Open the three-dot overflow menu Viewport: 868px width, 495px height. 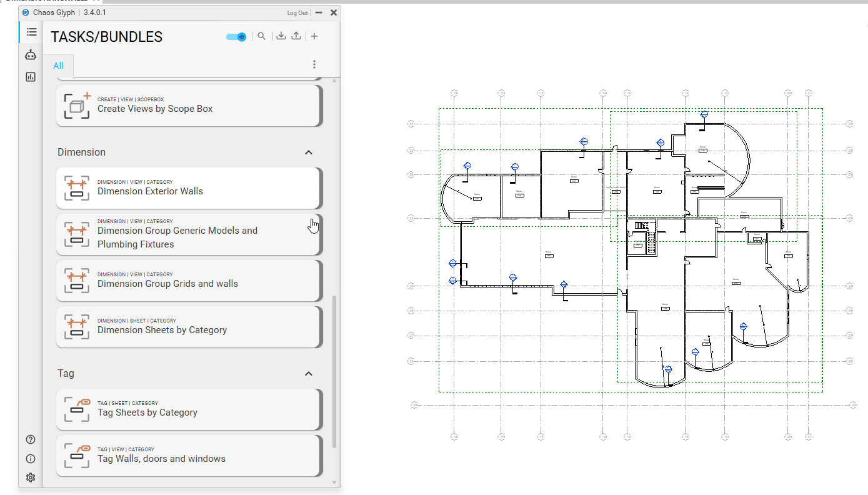(314, 64)
